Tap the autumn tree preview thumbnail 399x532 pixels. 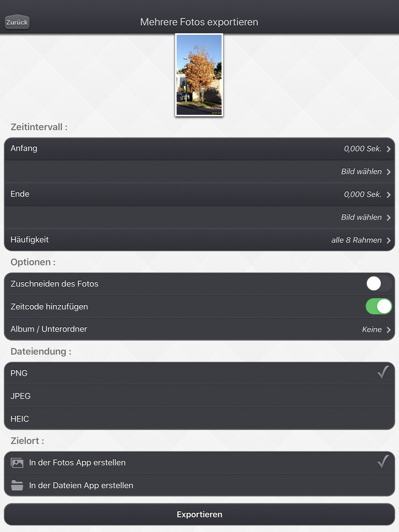(x=199, y=75)
